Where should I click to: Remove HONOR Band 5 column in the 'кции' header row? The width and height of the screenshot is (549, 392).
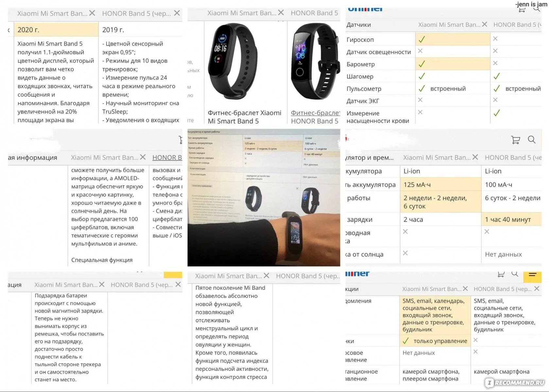(x=537, y=289)
